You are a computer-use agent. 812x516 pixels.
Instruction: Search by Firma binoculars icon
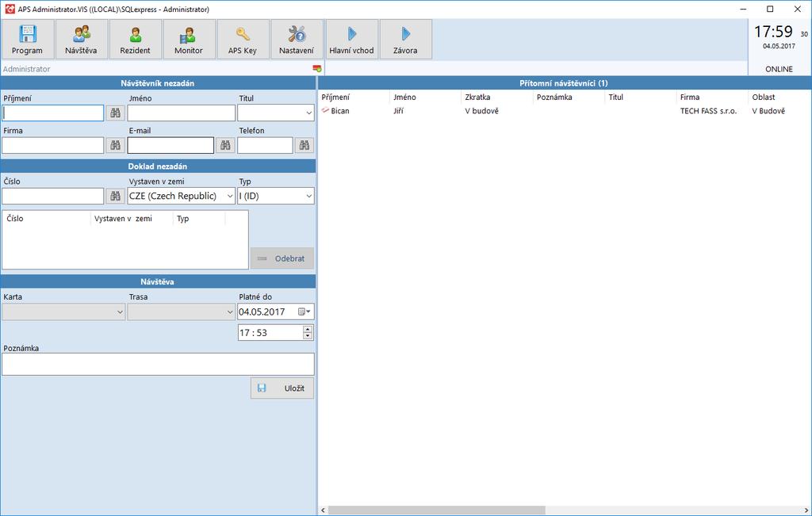(116, 145)
